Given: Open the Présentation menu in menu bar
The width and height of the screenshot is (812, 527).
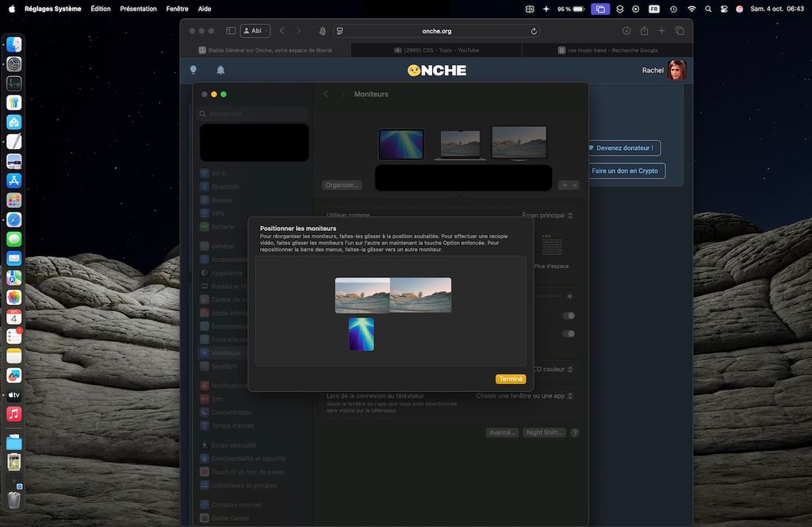Looking at the screenshot, I should (x=138, y=9).
